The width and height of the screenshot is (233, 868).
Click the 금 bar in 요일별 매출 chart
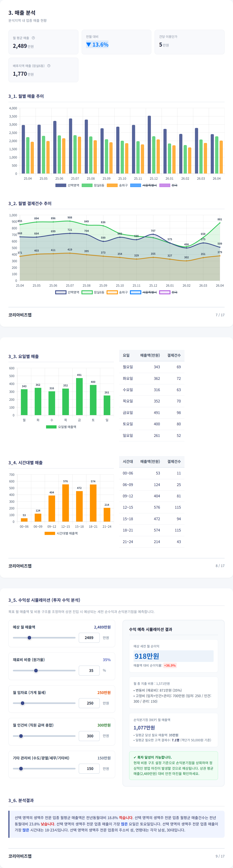coord(79,397)
